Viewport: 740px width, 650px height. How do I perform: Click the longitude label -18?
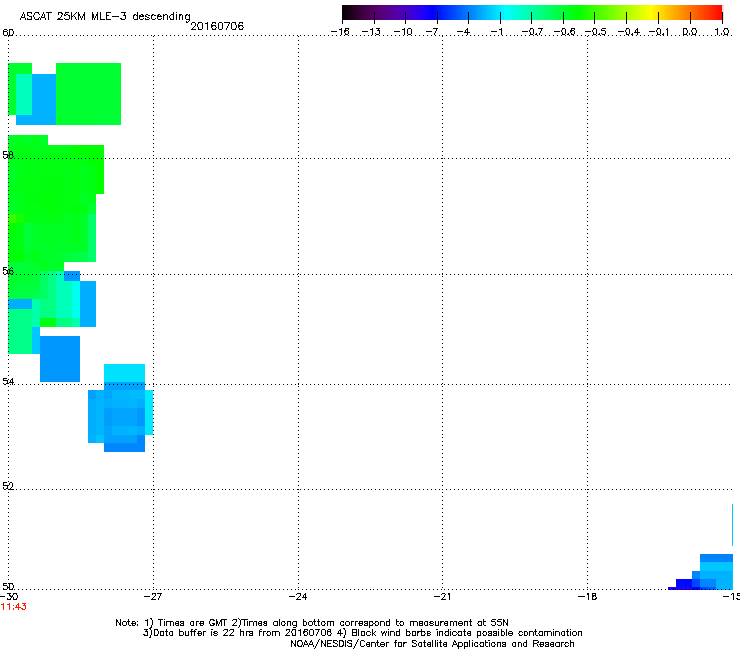(x=587, y=597)
